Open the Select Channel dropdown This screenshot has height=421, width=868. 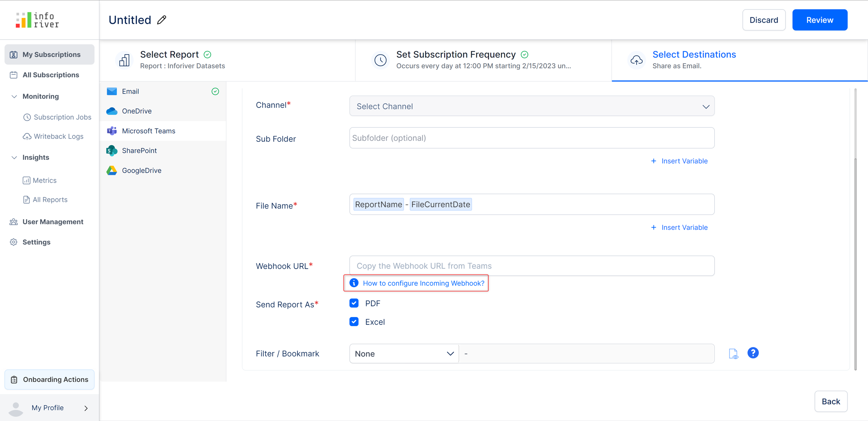(532, 106)
